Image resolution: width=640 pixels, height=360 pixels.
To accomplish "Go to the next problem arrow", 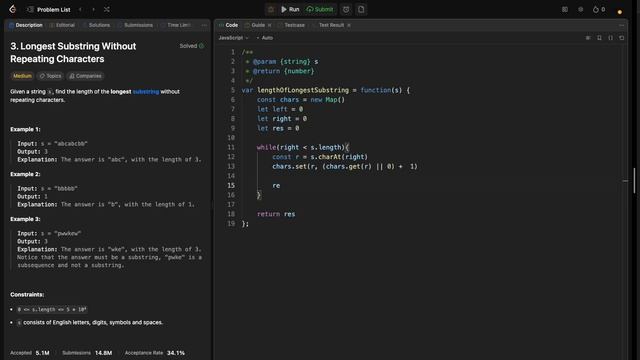I will point(93,9).
